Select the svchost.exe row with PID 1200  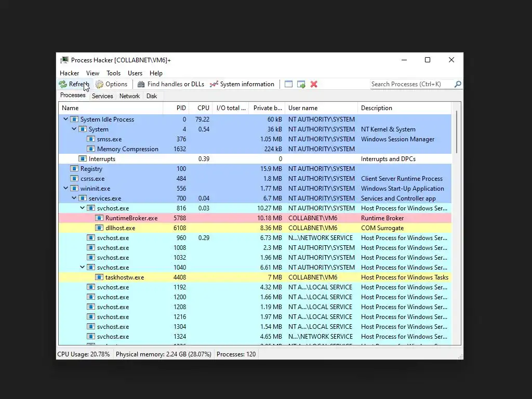[255, 297]
